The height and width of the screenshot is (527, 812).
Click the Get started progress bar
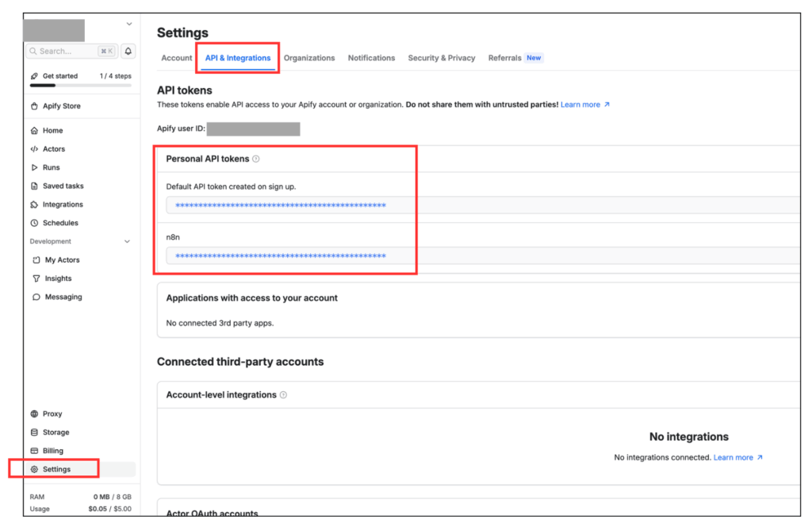80,84
